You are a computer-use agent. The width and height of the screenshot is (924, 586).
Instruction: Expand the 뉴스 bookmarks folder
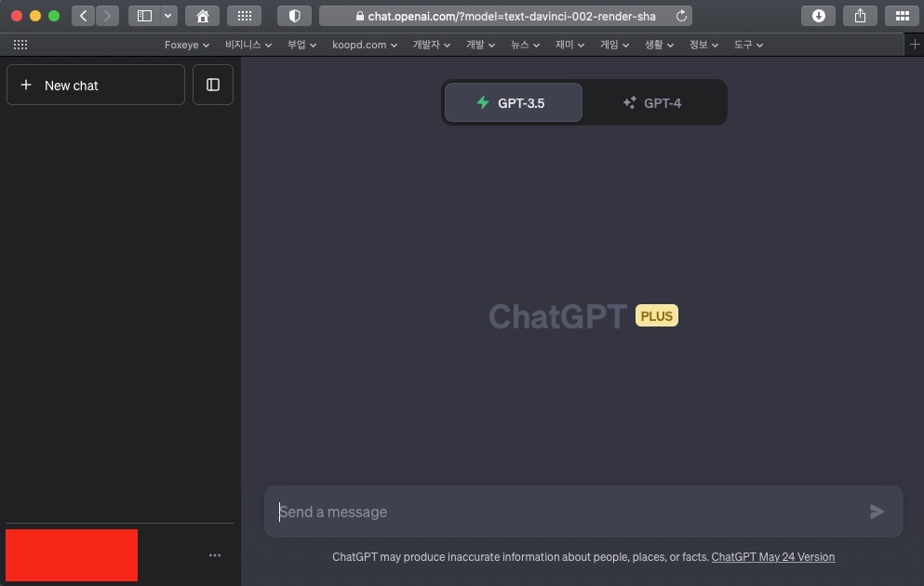(525, 45)
